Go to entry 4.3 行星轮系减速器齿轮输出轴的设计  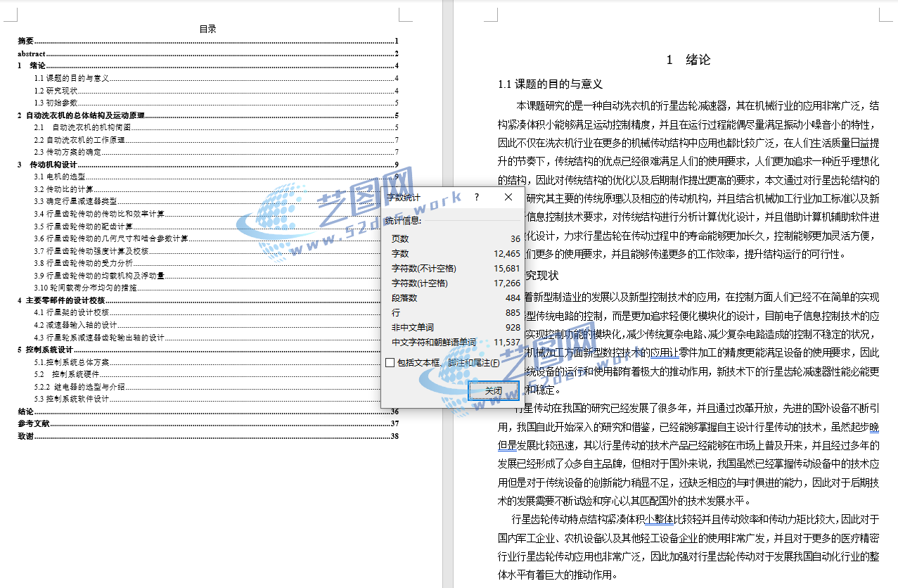click(207, 337)
